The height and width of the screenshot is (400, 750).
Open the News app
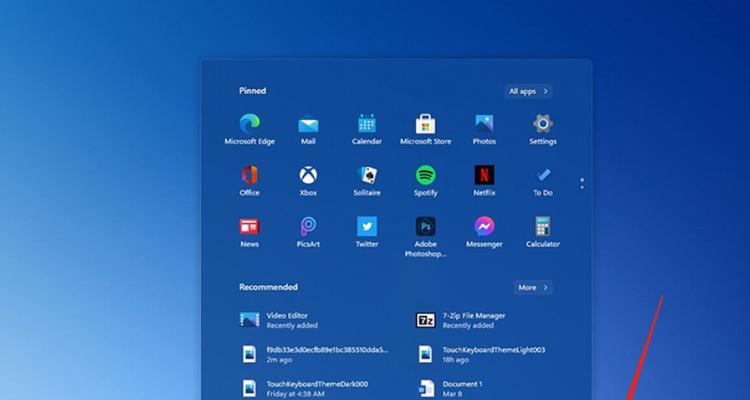(x=250, y=232)
